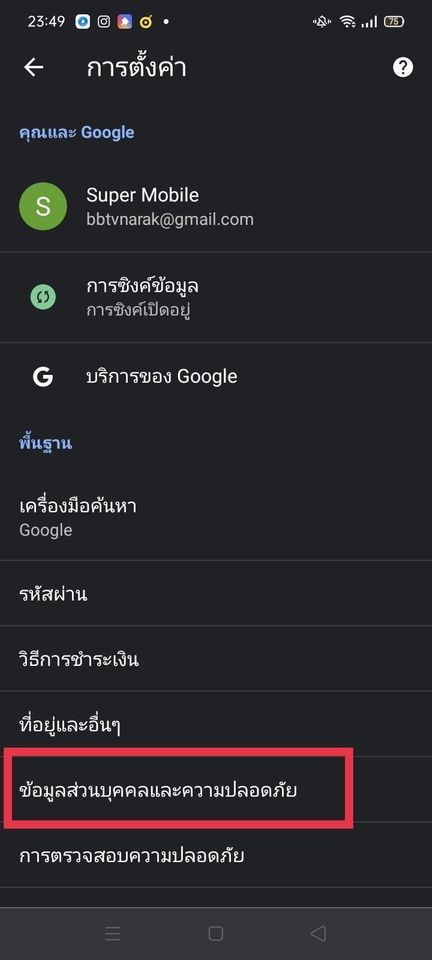432x960 pixels.
Task: Open การซิงค์ข้อมูล sync settings
Action: click(x=216, y=298)
